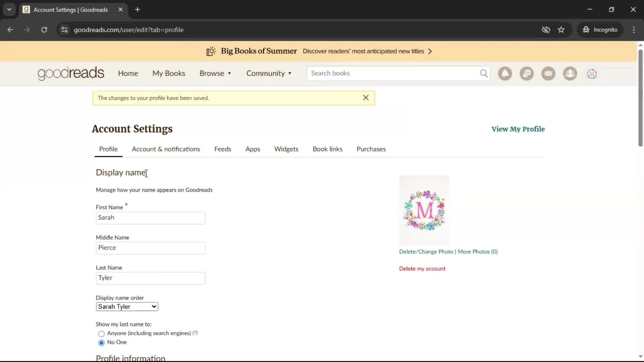Open the notifications bell icon
The width and height of the screenshot is (644, 362).
(505, 73)
